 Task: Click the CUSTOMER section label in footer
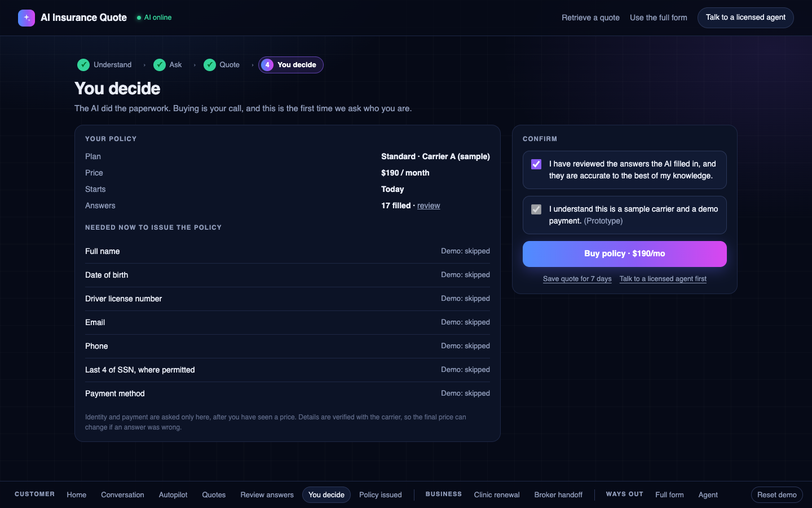click(x=34, y=494)
